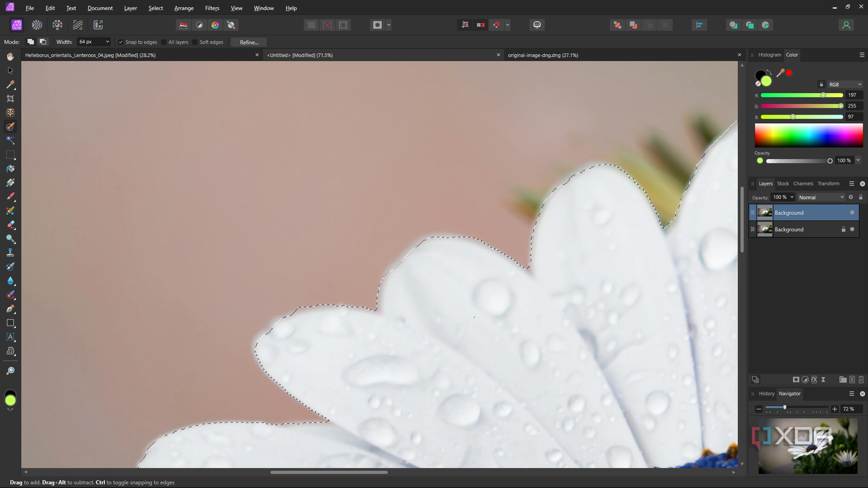Select the Mesh Warp tool
The height and width of the screenshot is (488, 868).
pyautogui.click(x=10, y=351)
